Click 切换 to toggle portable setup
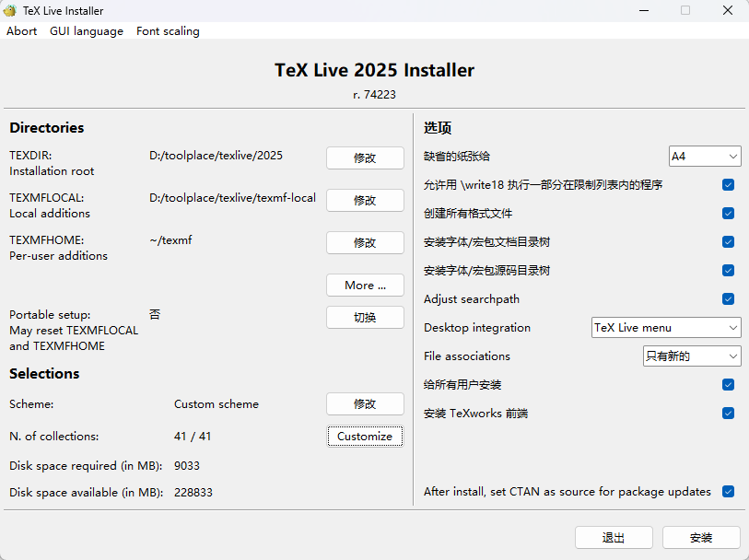This screenshot has height=560, width=749. tap(365, 317)
